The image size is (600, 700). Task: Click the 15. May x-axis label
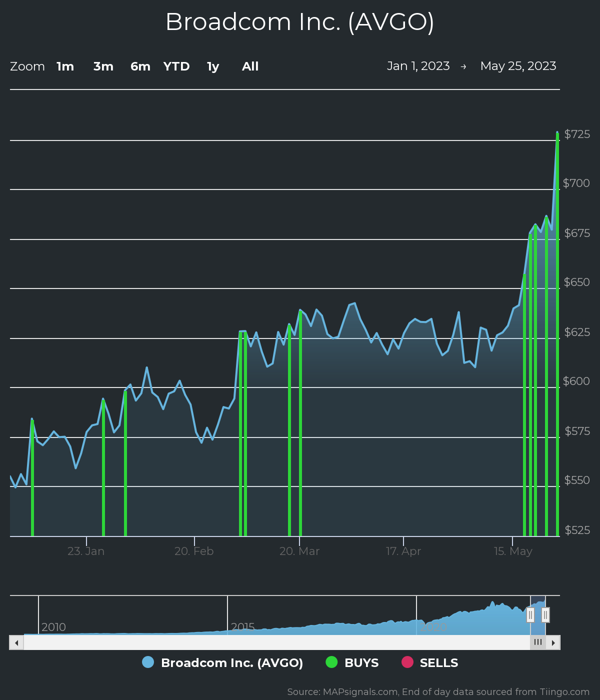pyautogui.click(x=513, y=551)
